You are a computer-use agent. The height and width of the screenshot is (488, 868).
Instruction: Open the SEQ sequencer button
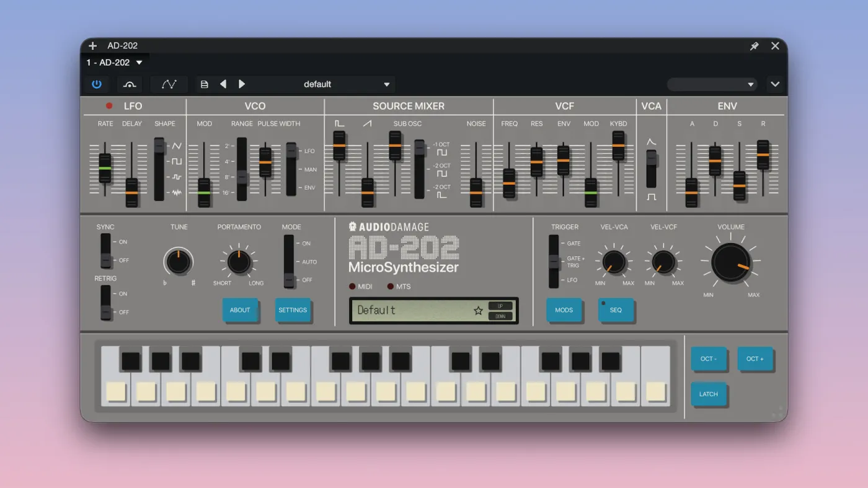coord(616,310)
